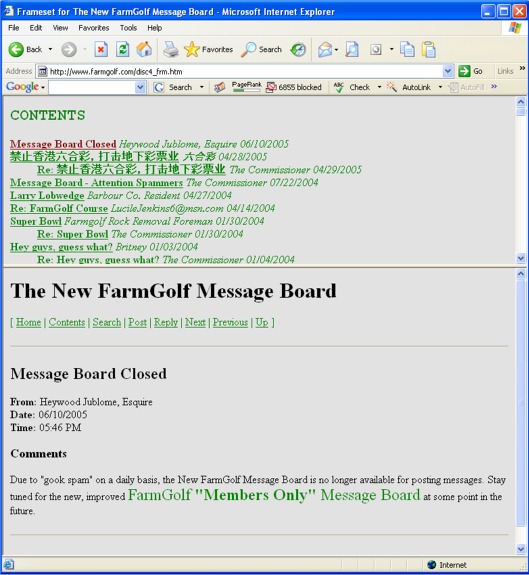Expand the Back button history arrow

point(50,50)
